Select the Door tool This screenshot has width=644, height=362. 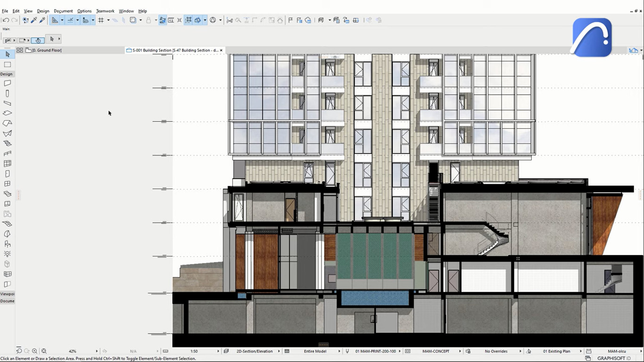[x=8, y=174]
